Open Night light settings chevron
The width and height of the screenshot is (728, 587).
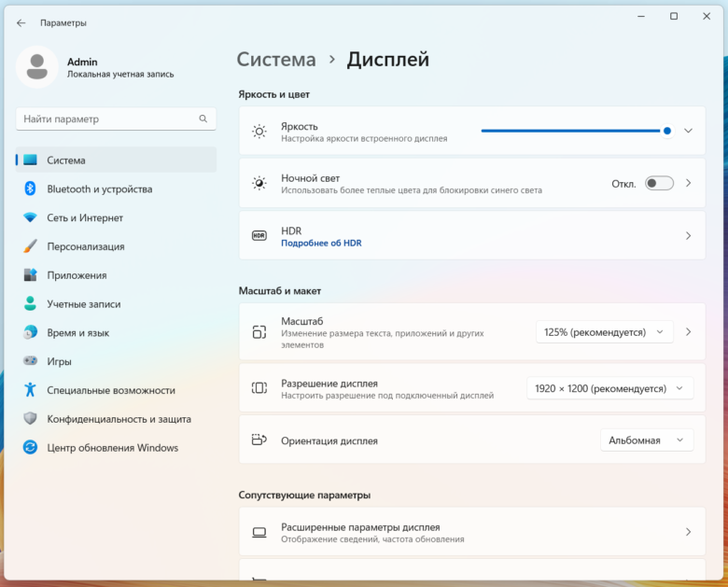point(688,184)
